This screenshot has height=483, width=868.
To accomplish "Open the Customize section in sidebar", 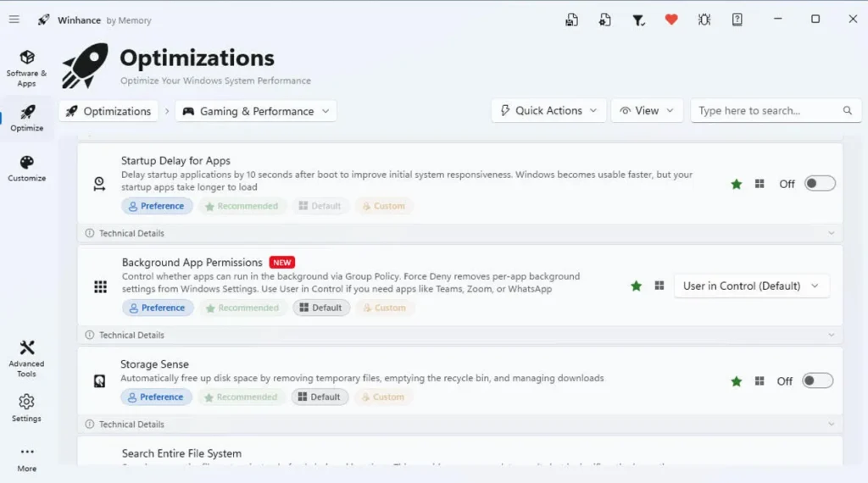I will pyautogui.click(x=27, y=169).
